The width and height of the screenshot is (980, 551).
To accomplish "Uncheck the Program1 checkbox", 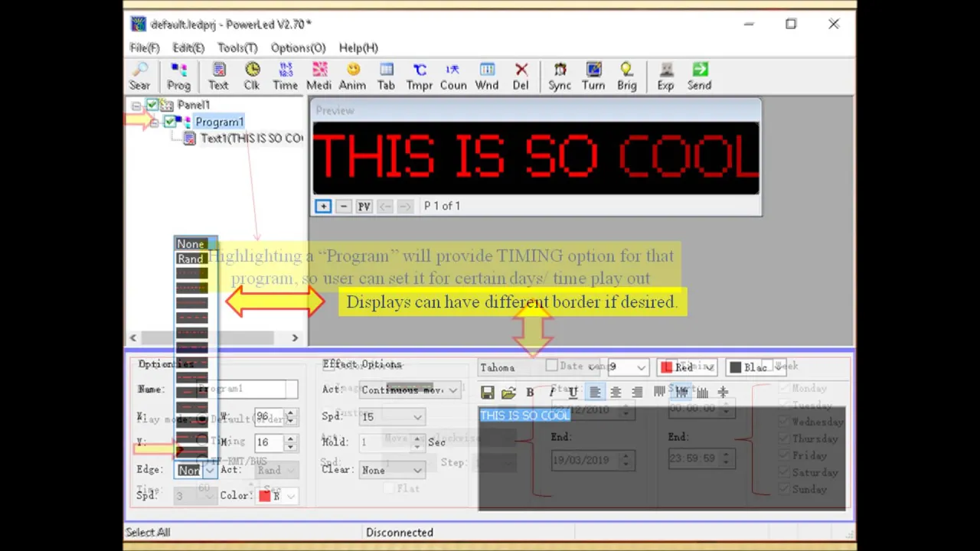I will [169, 122].
